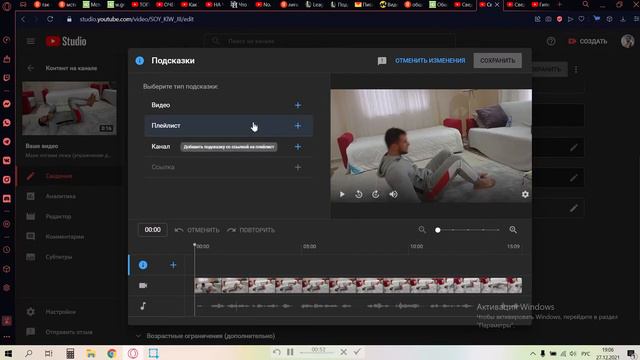Image resolution: width=640 pixels, height=360 pixels.
Task: Click the 00:00 timecode field
Action: point(153,230)
